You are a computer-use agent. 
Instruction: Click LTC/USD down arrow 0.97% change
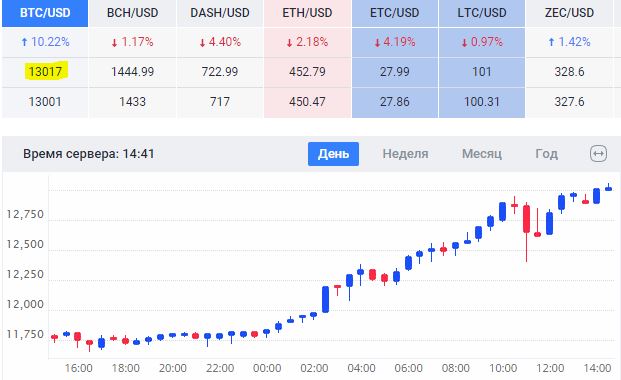click(x=482, y=42)
